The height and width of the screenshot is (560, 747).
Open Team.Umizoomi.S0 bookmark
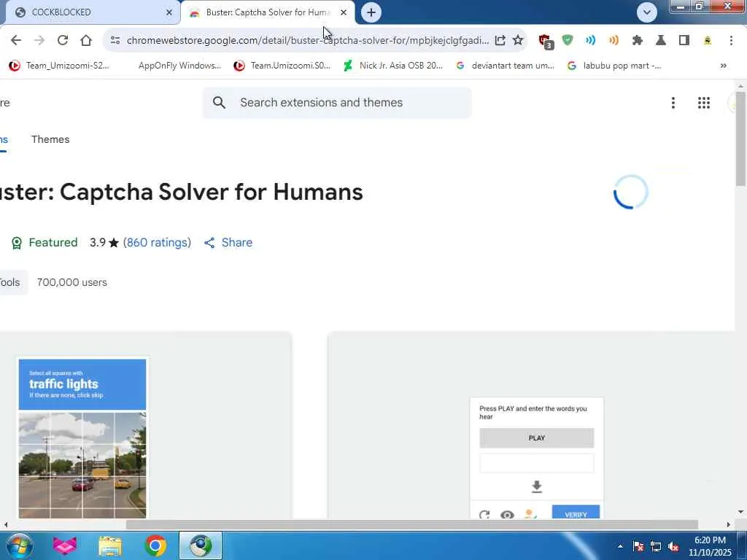pos(282,66)
